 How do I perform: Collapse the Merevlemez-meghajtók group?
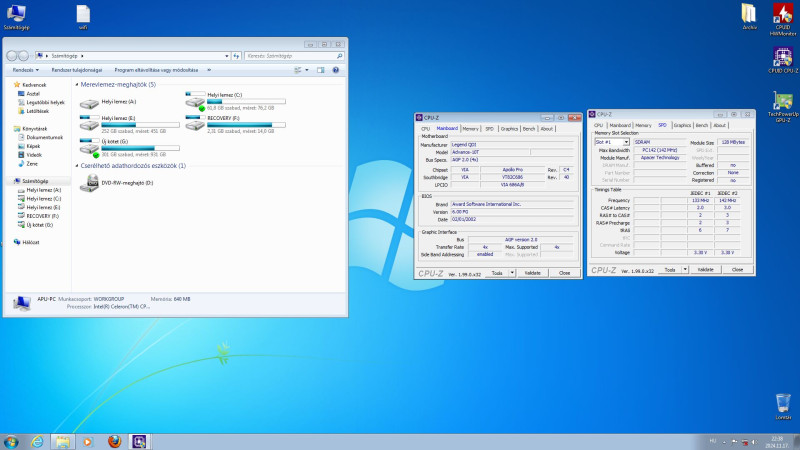pyautogui.click(x=77, y=85)
